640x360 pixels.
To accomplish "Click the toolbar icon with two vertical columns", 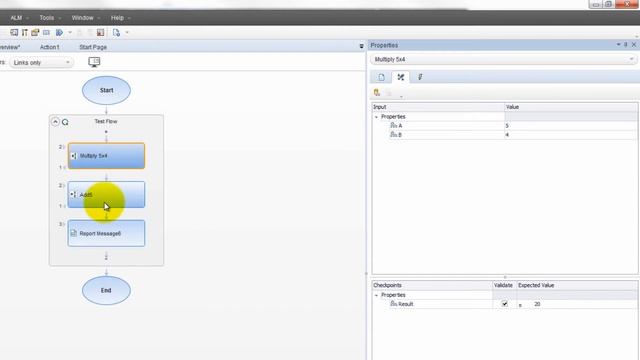I will [24, 32].
